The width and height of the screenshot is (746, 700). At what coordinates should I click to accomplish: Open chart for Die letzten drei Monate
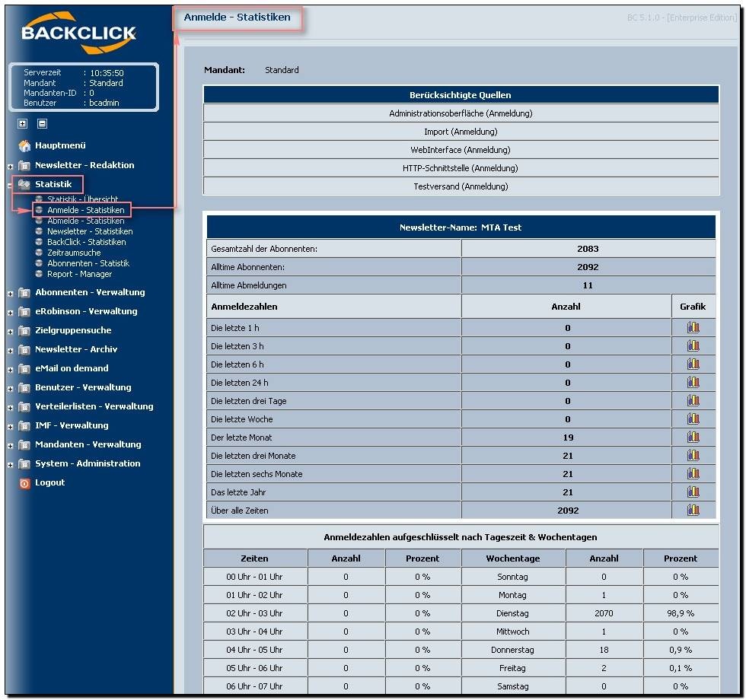coord(693,456)
